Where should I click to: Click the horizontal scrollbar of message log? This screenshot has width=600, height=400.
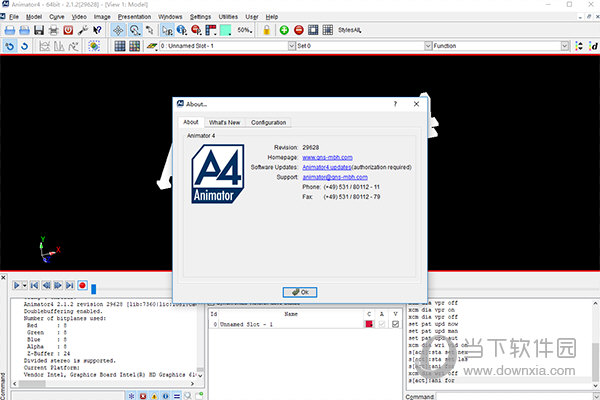click(x=103, y=384)
